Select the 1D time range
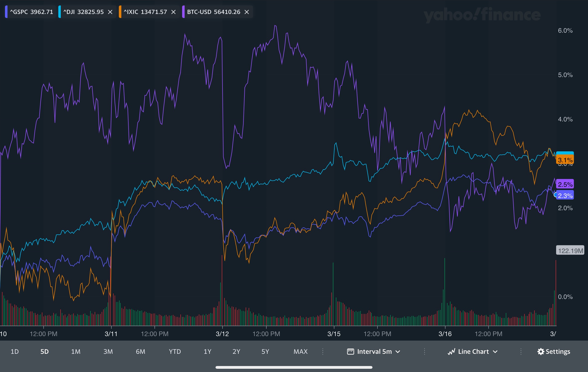Screen dimensions: 588x372 [x=15, y=352]
